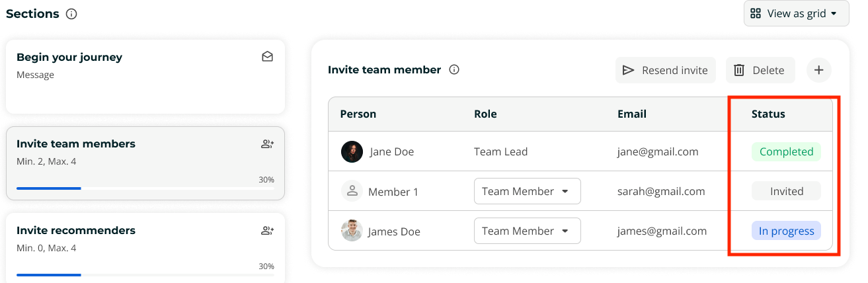Screen dimensions: 868x283
Task: Click the In progress status badge
Action: click(786, 231)
